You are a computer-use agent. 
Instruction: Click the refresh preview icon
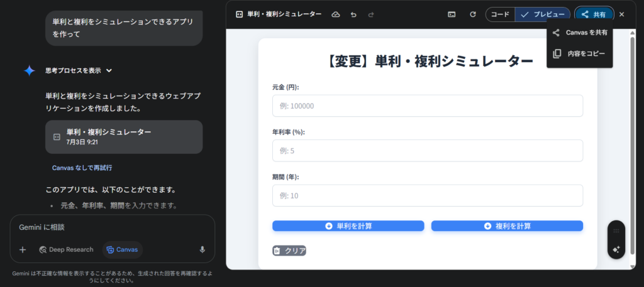click(473, 14)
